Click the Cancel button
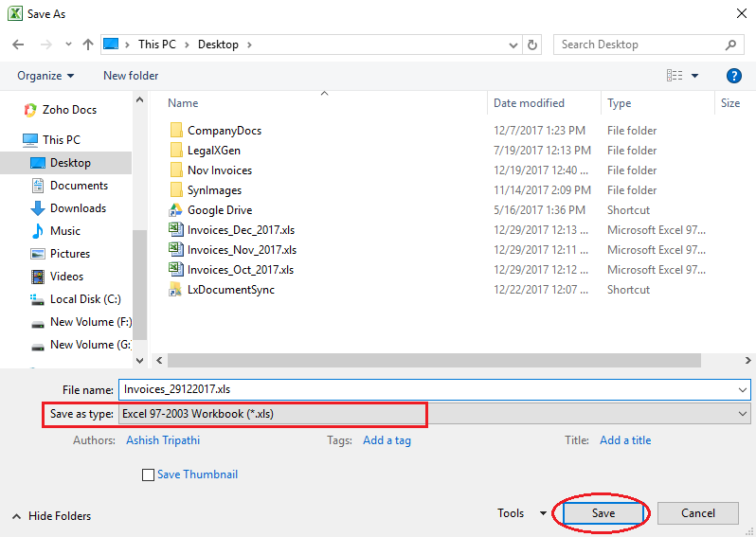 [698, 513]
